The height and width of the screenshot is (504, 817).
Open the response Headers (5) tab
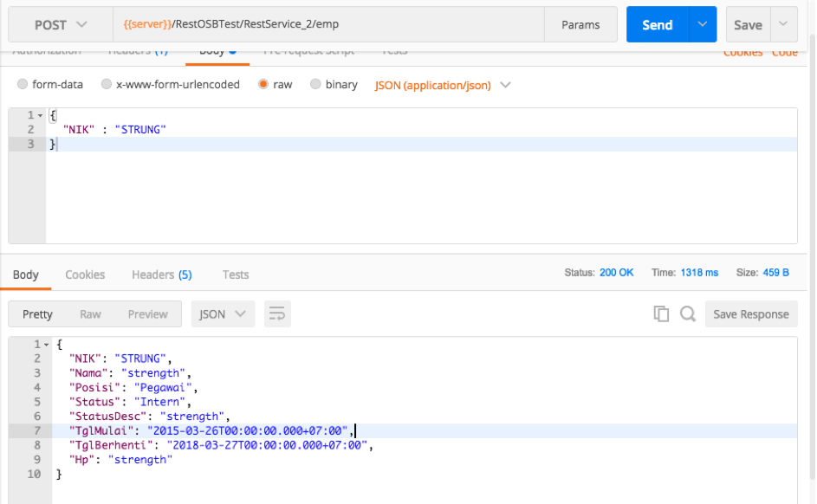point(161,275)
